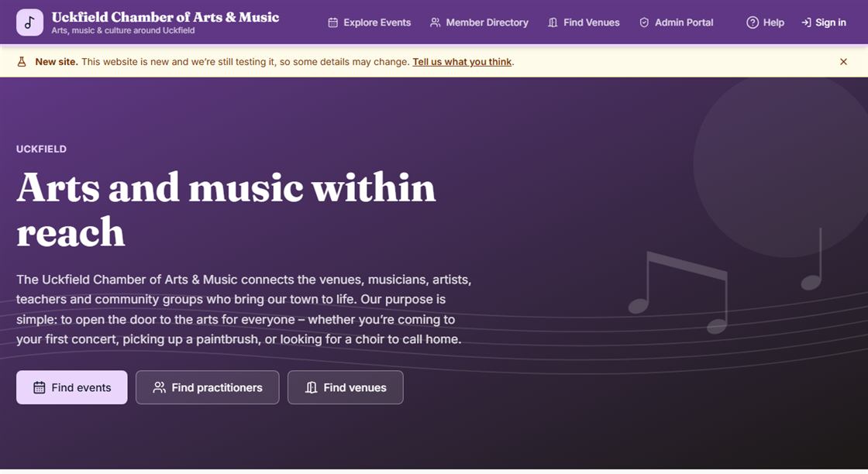
Task: Click the 'UCKFIELD' label above the heading
Action: (x=42, y=149)
